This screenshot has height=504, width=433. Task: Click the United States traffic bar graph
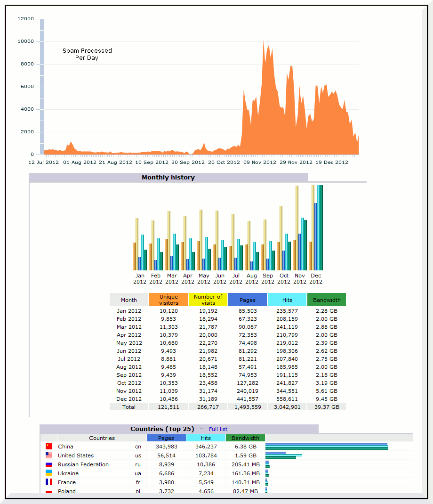pyautogui.click(x=284, y=455)
